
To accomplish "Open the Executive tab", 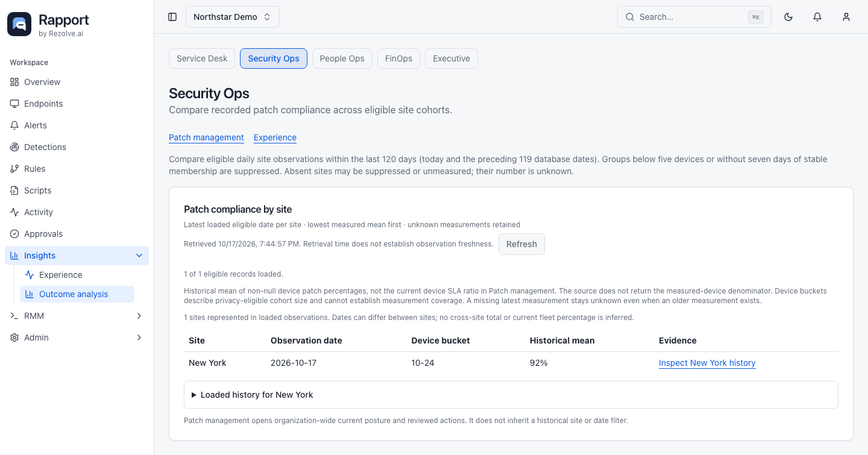I will pos(451,58).
